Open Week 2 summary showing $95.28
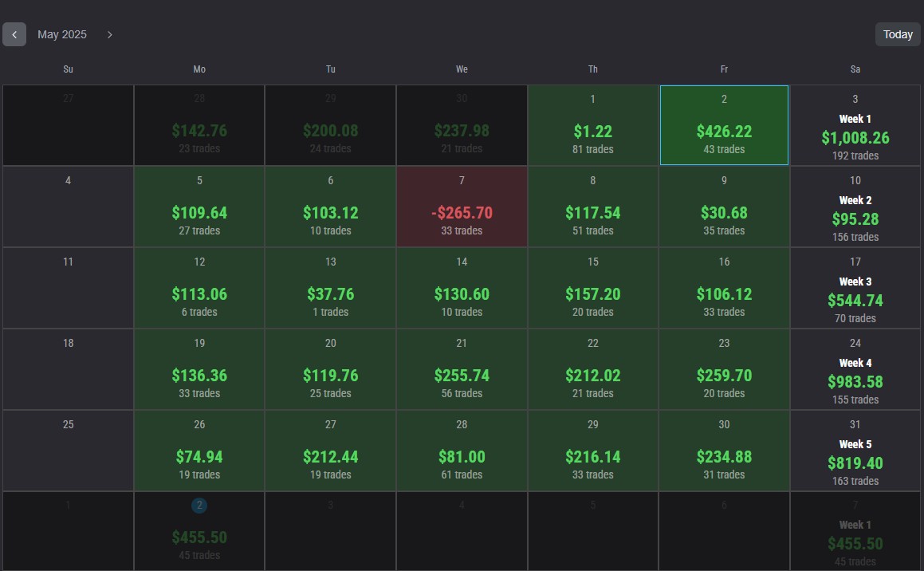This screenshot has width=924, height=571. [855, 207]
